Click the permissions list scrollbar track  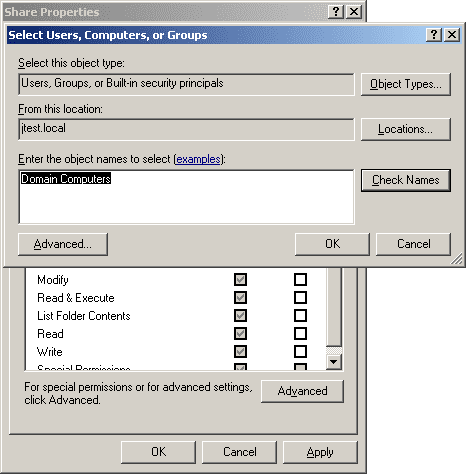coord(334,350)
